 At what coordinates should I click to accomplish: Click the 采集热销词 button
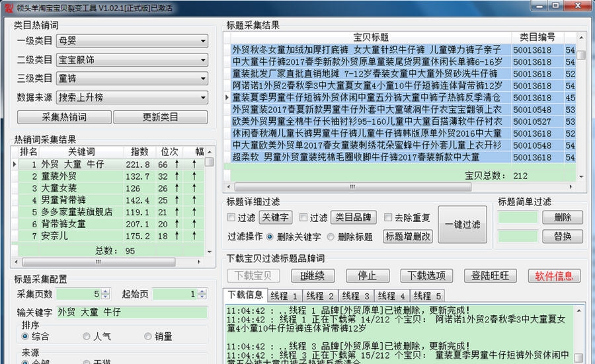click(x=64, y=117)
